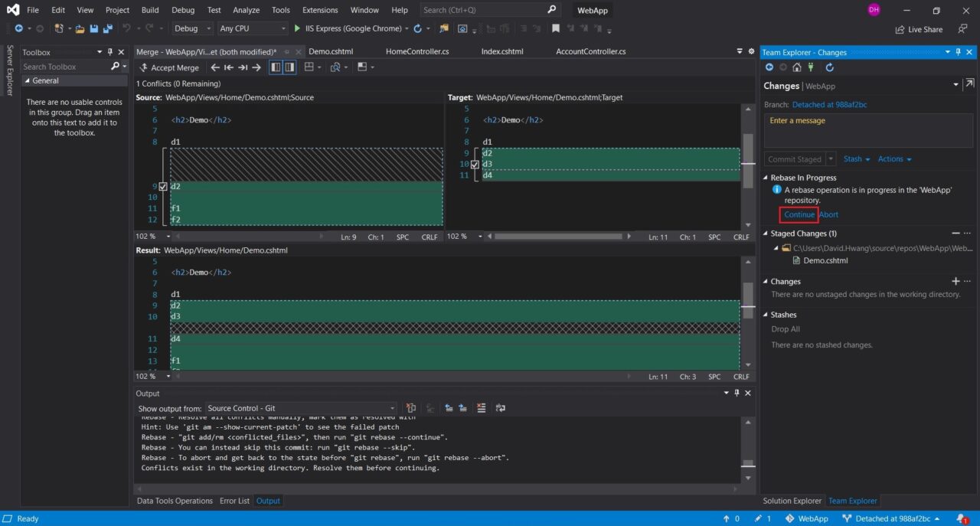Stage all changes with the plus icon

(x=955, y=281)
